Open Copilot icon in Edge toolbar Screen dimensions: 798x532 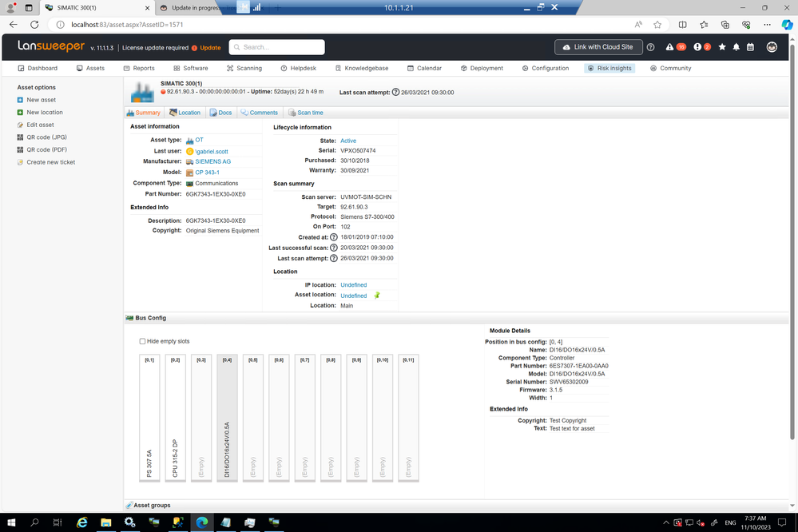(x=787, y=25)
